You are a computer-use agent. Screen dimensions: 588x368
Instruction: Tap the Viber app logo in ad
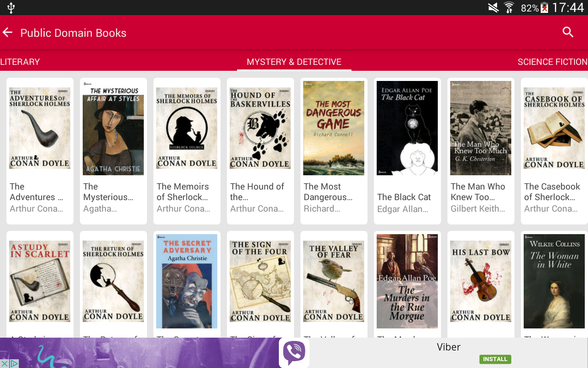pos(294,353)
